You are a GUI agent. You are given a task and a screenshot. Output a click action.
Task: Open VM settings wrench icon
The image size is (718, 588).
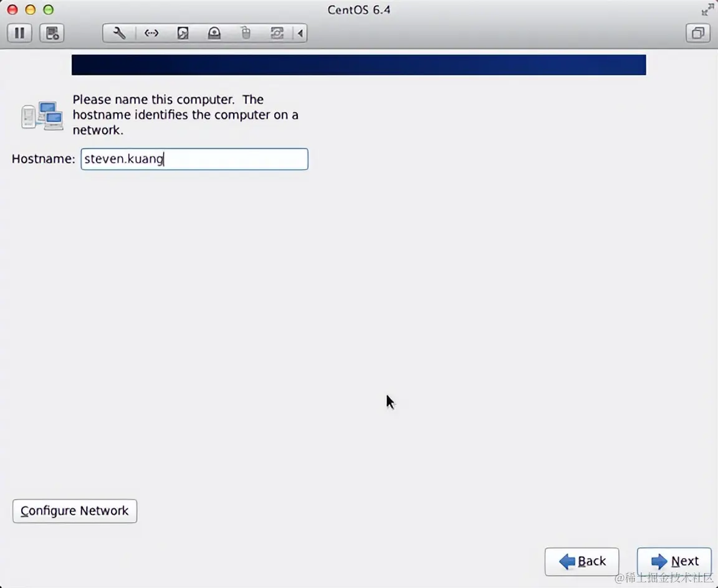click(x=119, y=33)
